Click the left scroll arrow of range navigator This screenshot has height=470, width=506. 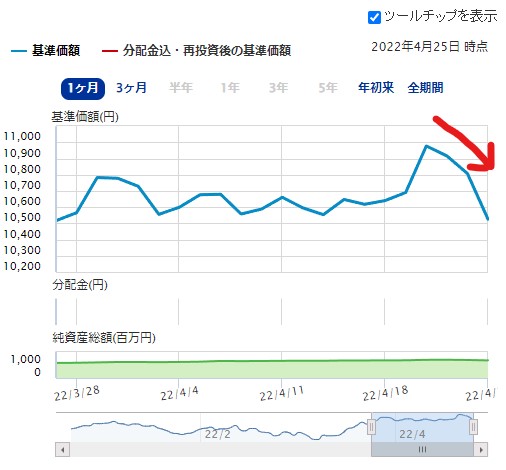coord(63,450)
